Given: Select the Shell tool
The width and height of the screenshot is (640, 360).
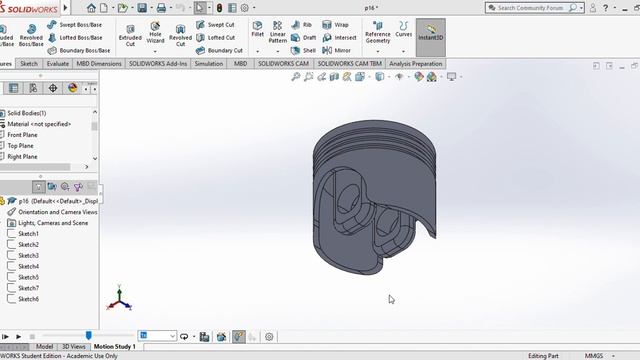Looking at the screenshot, I should point(303,51).
